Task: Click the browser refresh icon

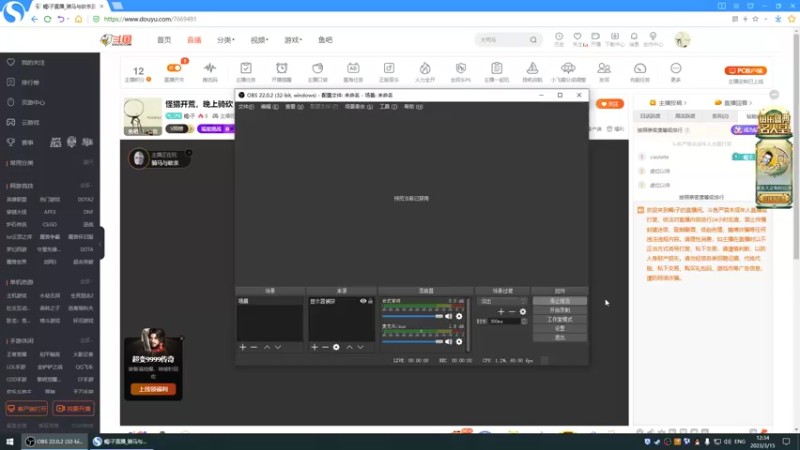Action: click(x=47, y=19)
